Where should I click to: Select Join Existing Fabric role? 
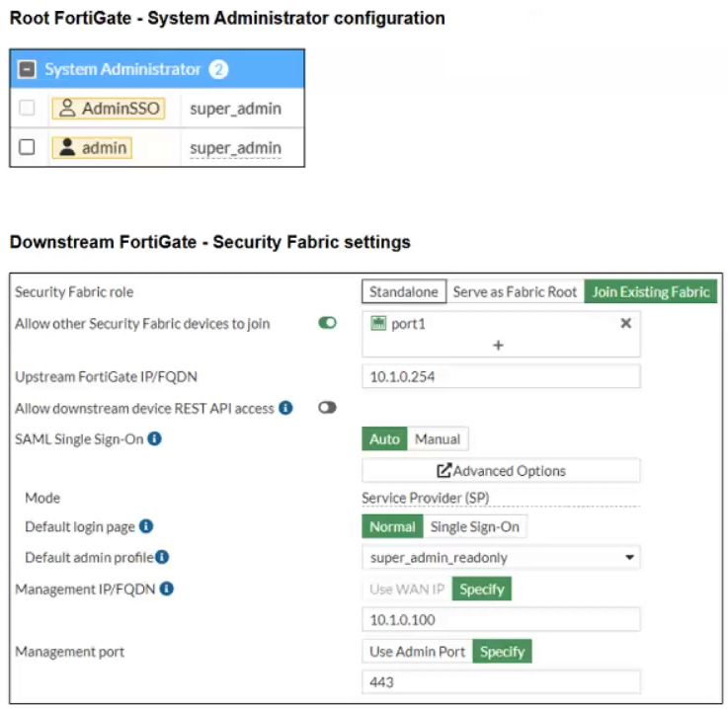pos(651,291)
